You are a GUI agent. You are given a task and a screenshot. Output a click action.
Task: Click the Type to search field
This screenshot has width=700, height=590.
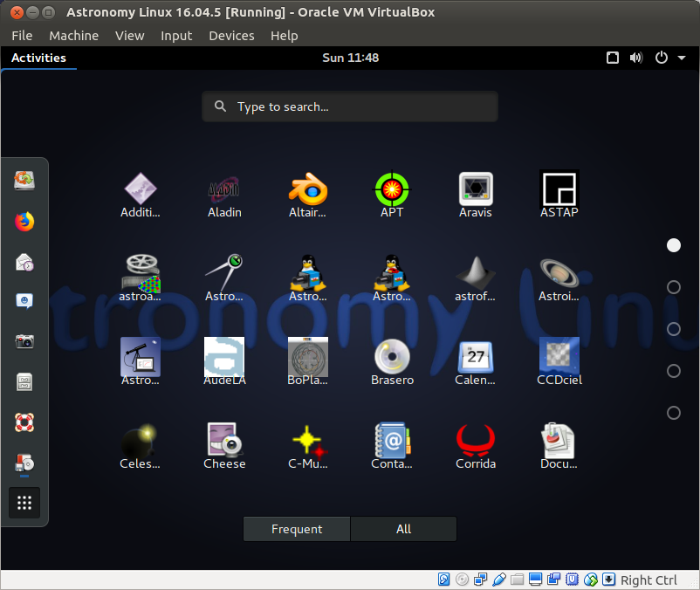(349, 106)
